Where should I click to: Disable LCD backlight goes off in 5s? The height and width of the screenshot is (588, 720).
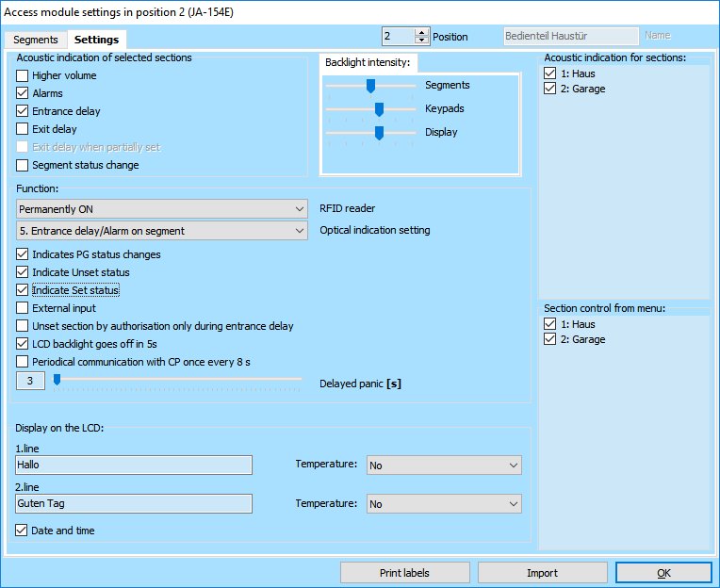23,344
